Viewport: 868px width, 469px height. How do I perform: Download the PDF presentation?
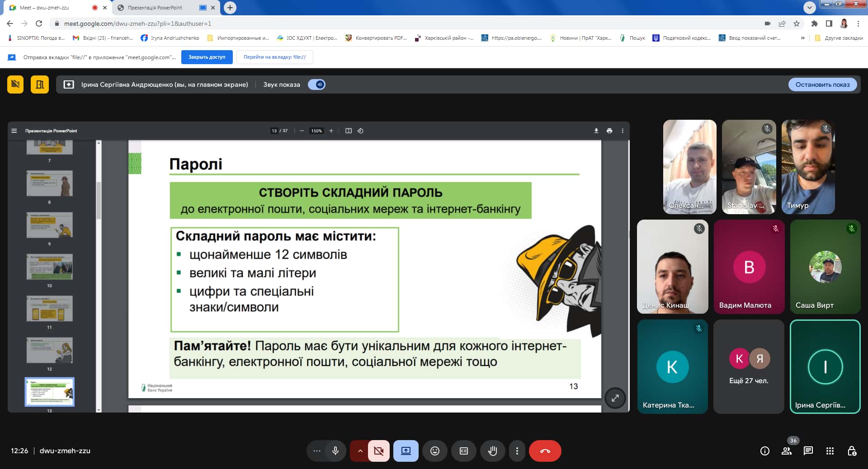click(596, 131)
